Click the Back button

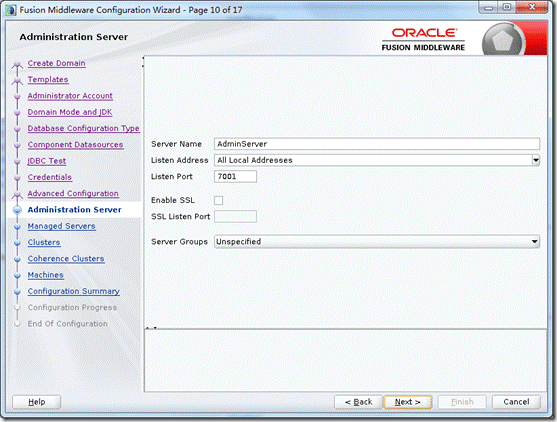coord(358,402)
